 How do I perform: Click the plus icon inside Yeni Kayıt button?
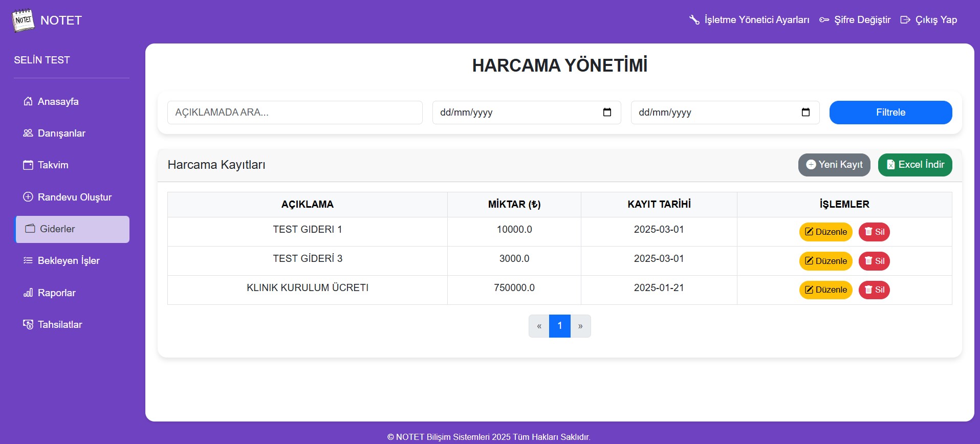[811, 165]
